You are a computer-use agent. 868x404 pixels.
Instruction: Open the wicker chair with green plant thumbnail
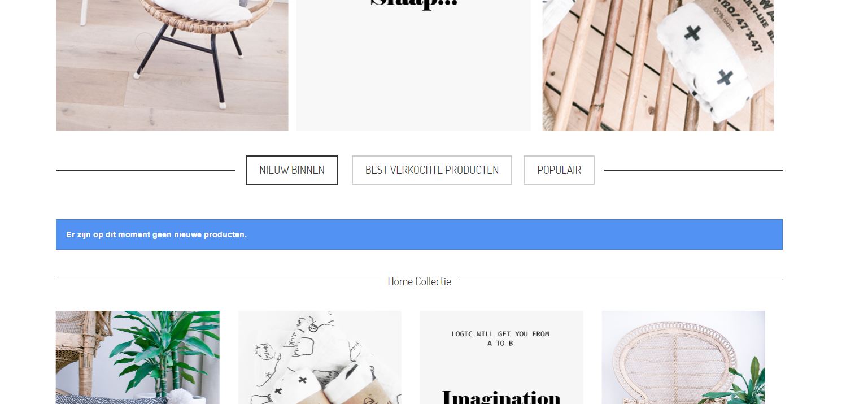(138, 357)
